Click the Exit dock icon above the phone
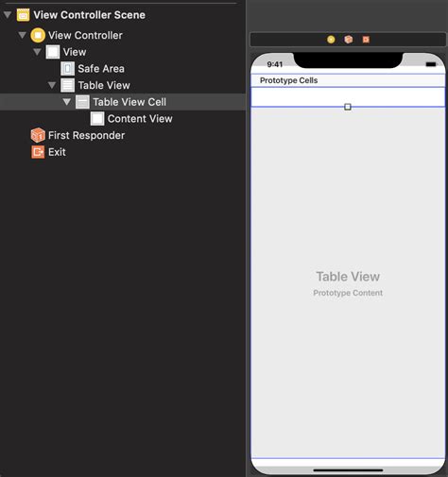The height and width of the screenshot is (477, 448). click(366, 40)
